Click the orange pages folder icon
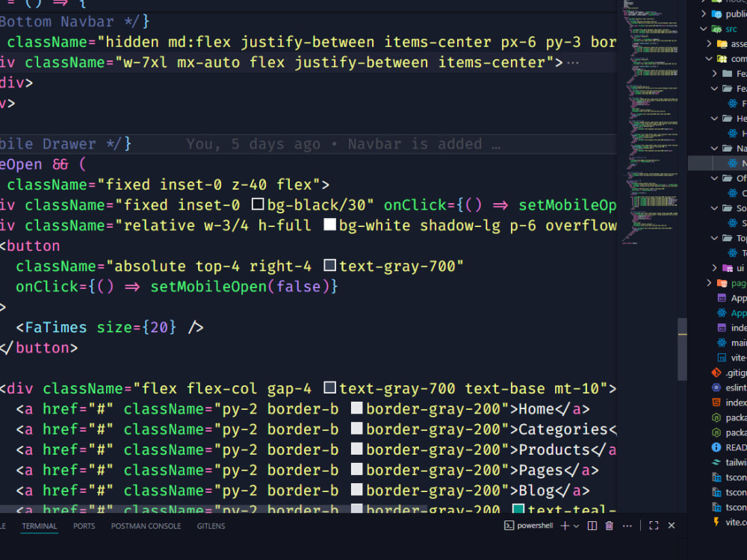 722,283
